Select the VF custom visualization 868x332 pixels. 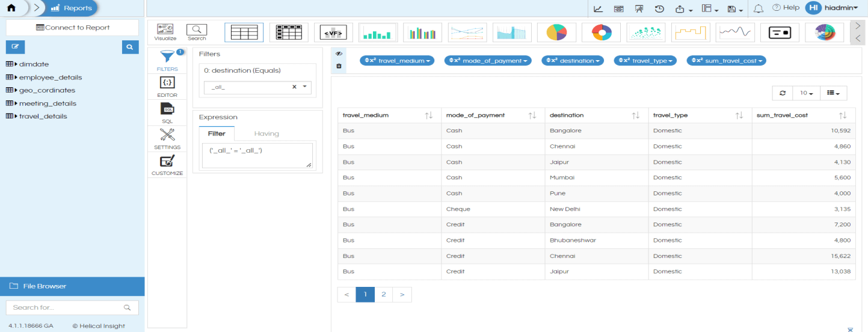[333, 32]
